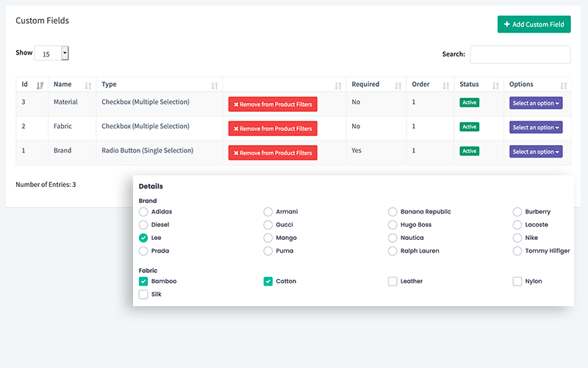The width and height of the screenshot is (588, 368).
Task: Choose Banana Republic radio button
Action: click(x=392, y=212)
